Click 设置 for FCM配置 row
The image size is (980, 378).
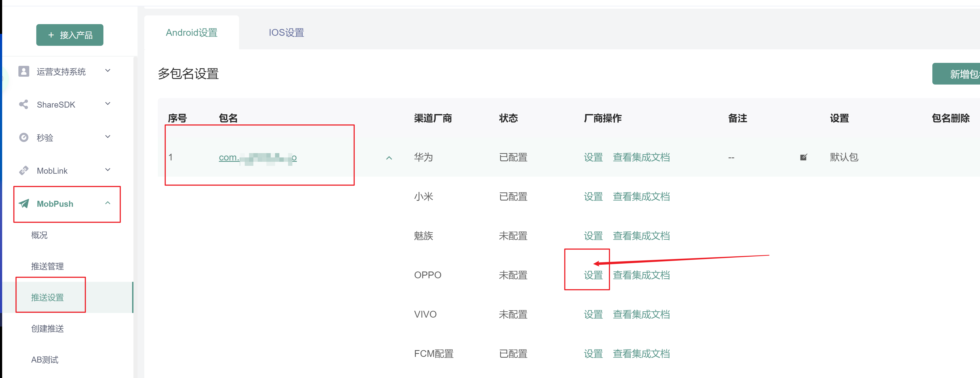tap(593, 354)
